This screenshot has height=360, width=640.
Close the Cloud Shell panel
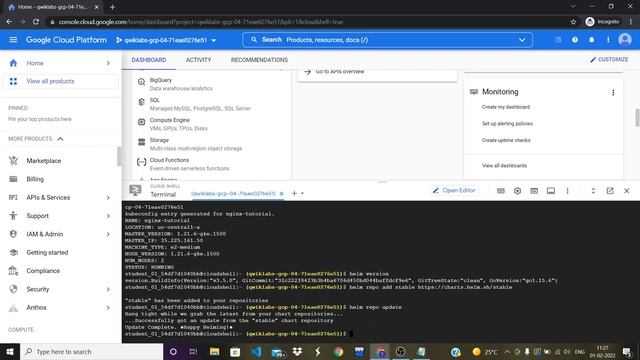click(627, 191)
